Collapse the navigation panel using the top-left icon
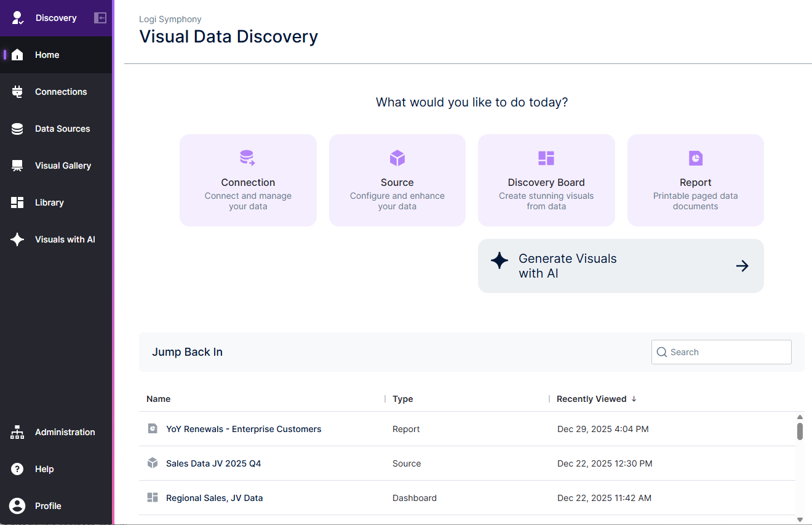Image resolution: width=812 pixels, height=525 pixels. click(100, 17)
